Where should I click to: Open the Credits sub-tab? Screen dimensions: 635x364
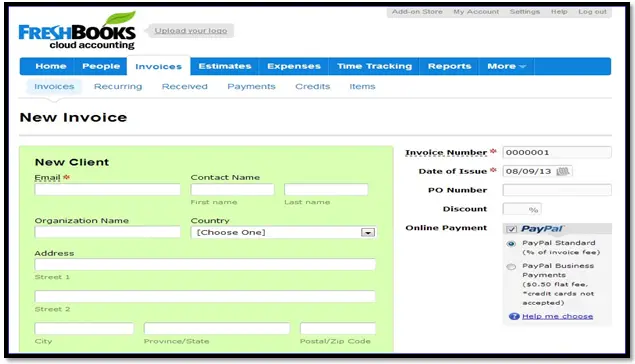[313, 87]
